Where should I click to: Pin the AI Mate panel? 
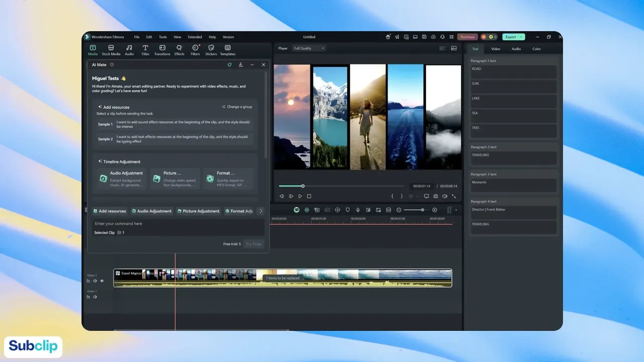(x=229, y=65)
